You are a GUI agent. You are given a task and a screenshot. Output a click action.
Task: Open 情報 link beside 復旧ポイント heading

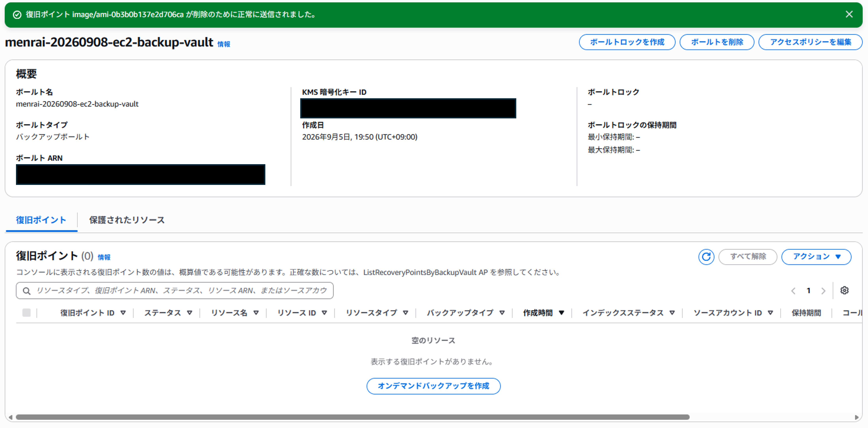(x=104, y=258)
